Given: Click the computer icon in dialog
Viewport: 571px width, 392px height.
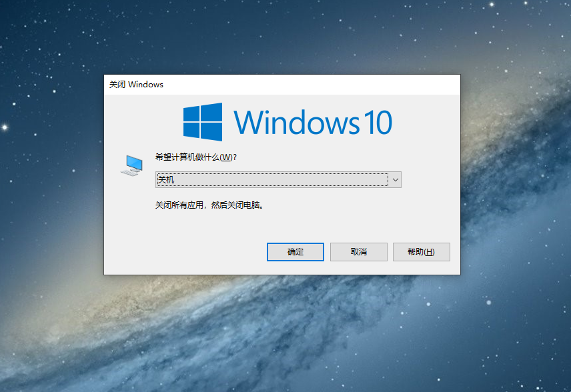Looking at the screenshot, I should (x=132, y=165).
